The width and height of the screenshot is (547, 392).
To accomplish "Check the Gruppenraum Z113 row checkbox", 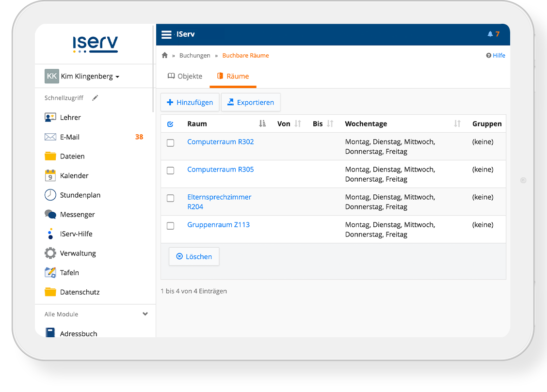I will 170,226.
